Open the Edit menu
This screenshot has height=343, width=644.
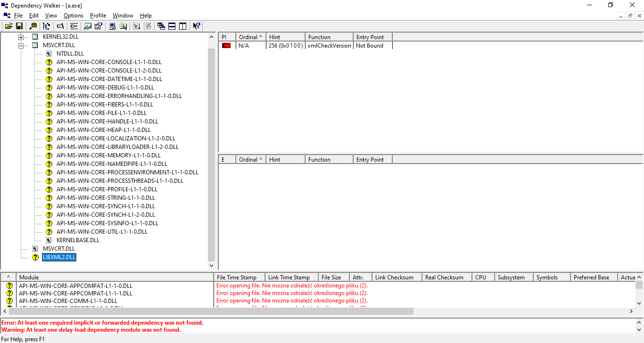(x=34, y=16)
